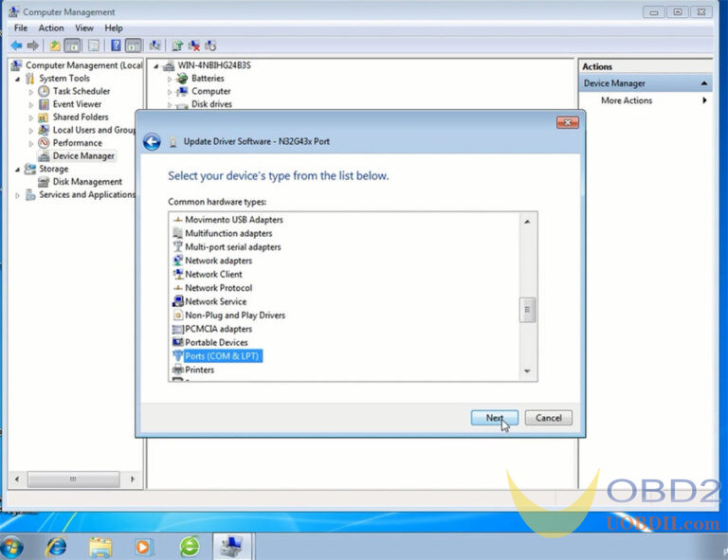Collapse Device Manager section in Actions pane
This screenshot has width=728, height=560.
pyautogui.click(x=704, y=83)
